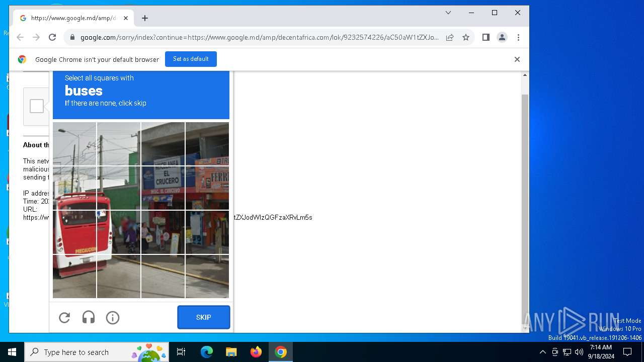Viewport: 644px width, 362px height.
Task: Open the tab search dropdown chevron
Action: pyautogui.click(x=448, y=13)
